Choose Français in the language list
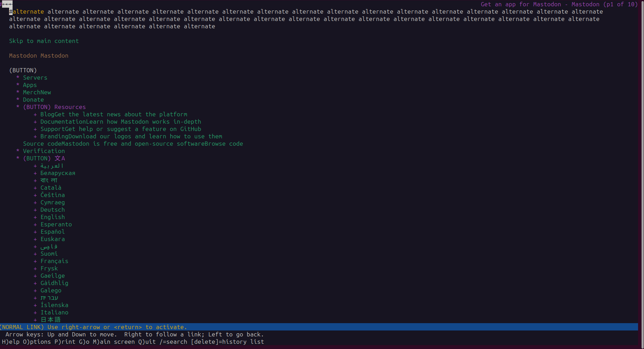The height and width of the screenshot is (349, 644). [54, 261]
